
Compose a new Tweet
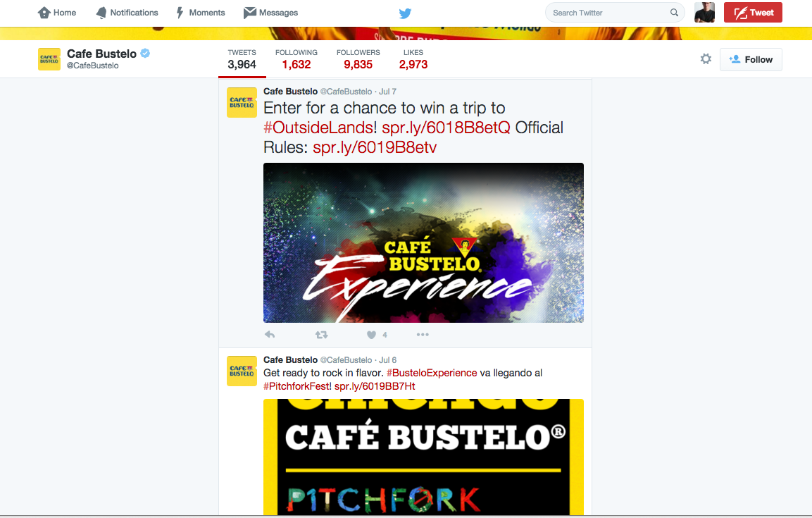click(x=753, y=13)
